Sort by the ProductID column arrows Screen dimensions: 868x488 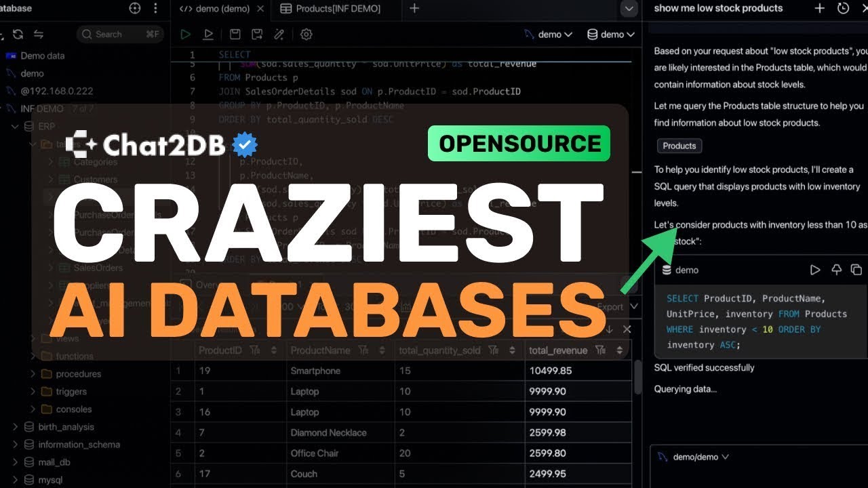click(x=274, y=350)
